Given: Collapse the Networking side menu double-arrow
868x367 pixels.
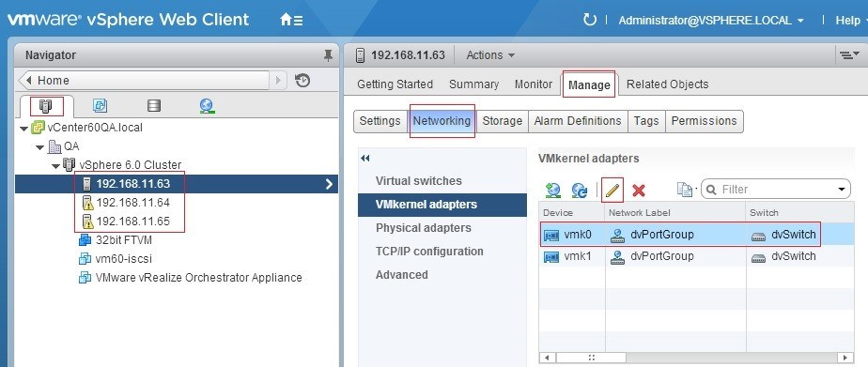Looking at the screenshot, I should point(364,158).
